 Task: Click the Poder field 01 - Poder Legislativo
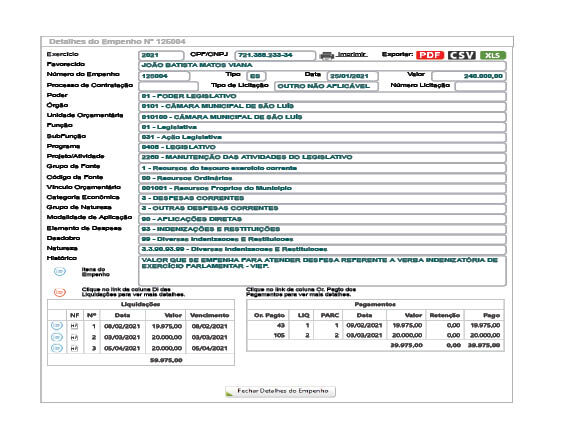322,96
